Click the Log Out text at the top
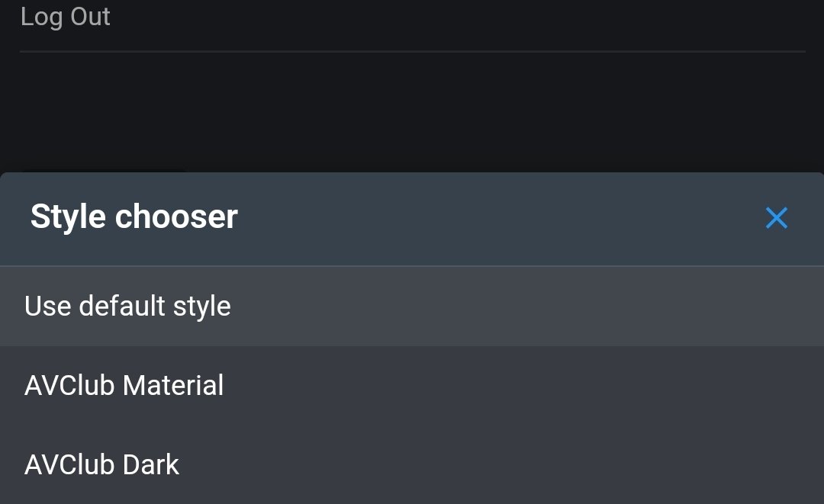This screenshot has height=504, width=824. click(x=66, y=17)
